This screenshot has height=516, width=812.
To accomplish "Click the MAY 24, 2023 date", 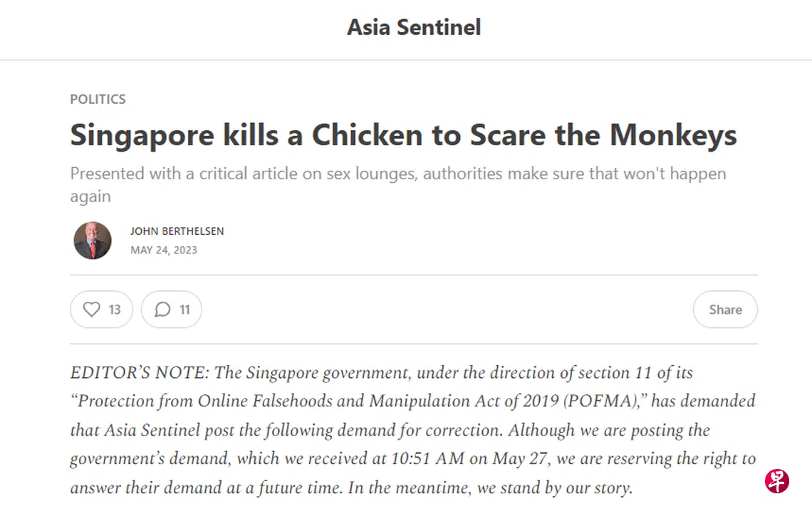I will (x=164, y=250).
